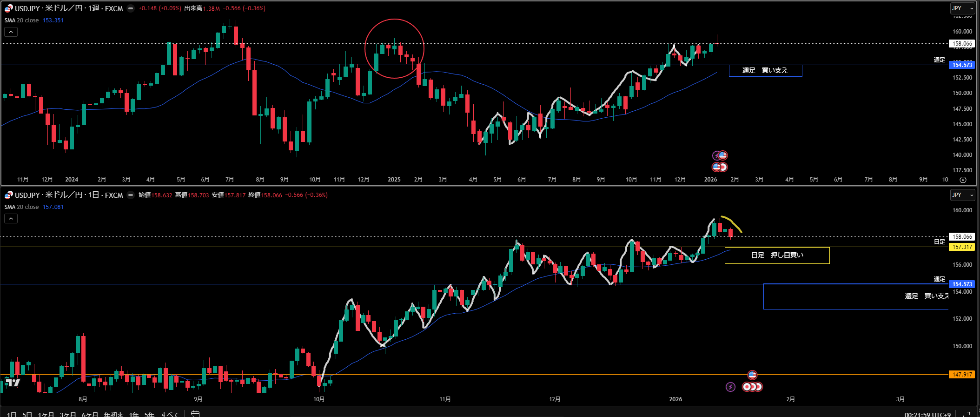Toggle the status dot beside weekly FXCM title
This screenshot has height=417, width=980.
click(x=131, y=8)
